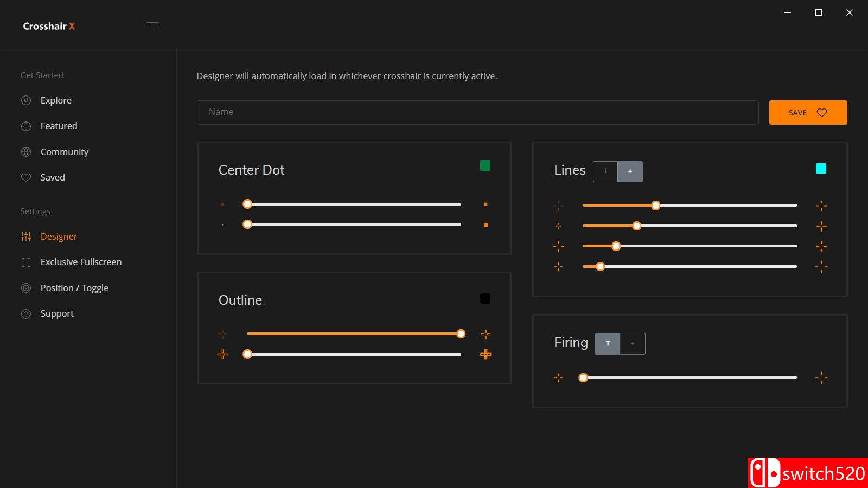The width and height of the screenshot is (868, 488).
Task: Pick the black Outline color swatch
Action: (x=485, y=299)
